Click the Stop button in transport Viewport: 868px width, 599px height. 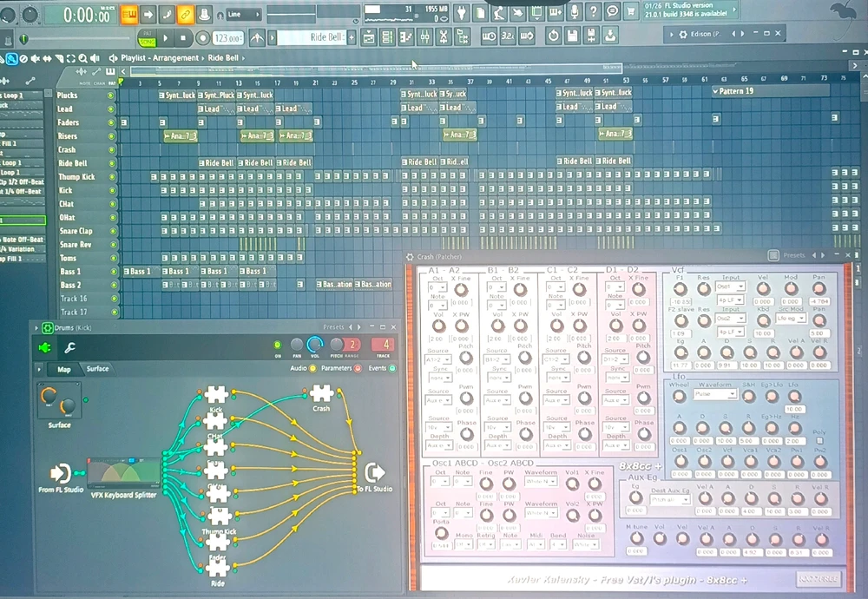point(183,37)
